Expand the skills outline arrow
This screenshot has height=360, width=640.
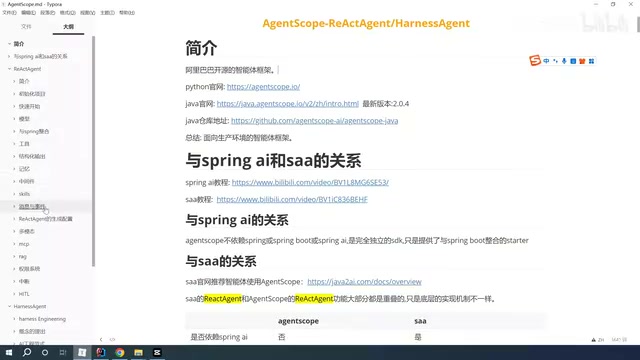point(14,194)
